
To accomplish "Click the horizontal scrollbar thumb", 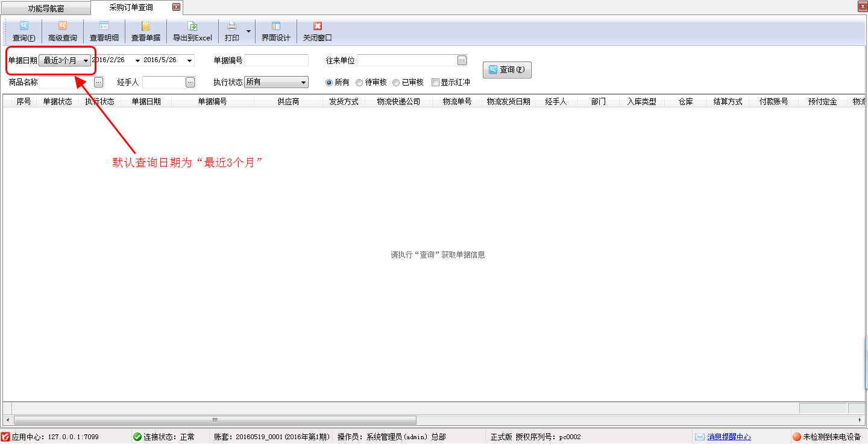I will click(x=215, y=420).
